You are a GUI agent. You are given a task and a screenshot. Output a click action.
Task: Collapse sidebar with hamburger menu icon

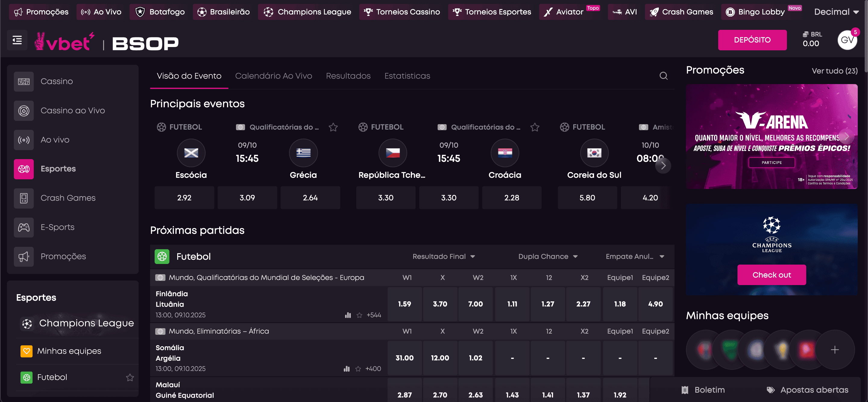(x=17, y=40)
